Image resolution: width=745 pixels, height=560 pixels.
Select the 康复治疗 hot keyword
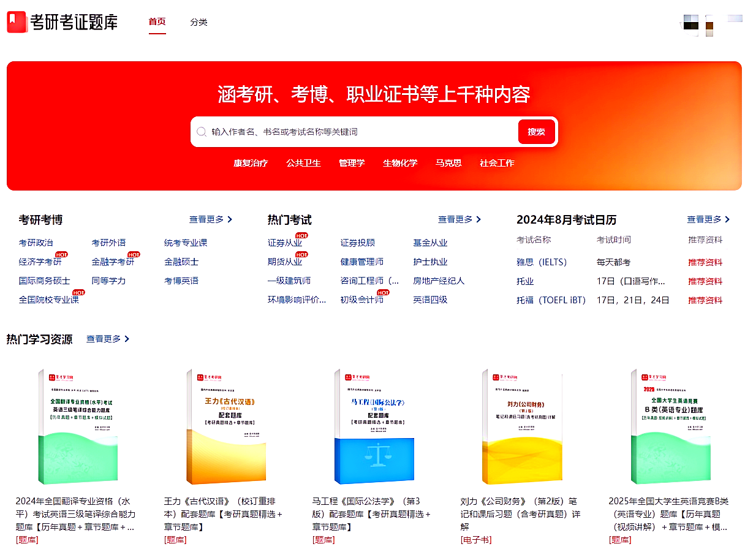(x=251, y=163)
